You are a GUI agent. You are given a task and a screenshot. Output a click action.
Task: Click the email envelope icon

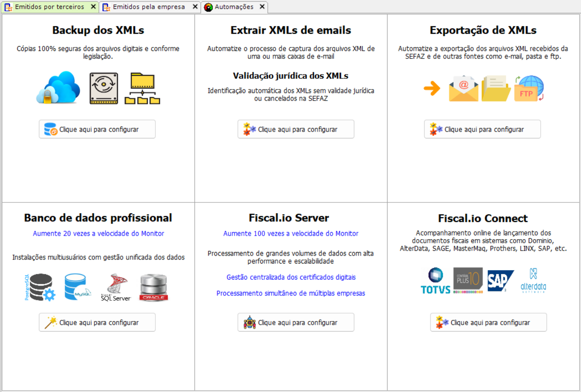click(x=463, y=89)
